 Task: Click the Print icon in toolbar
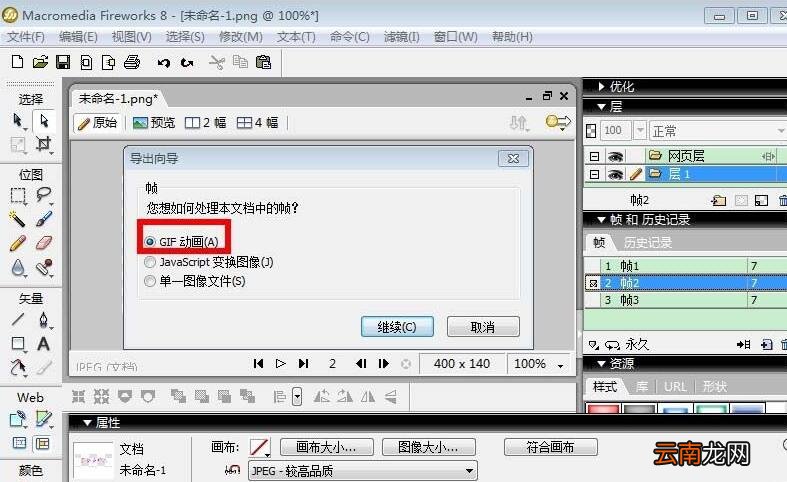pyautogui.click(x=132, y=62)
